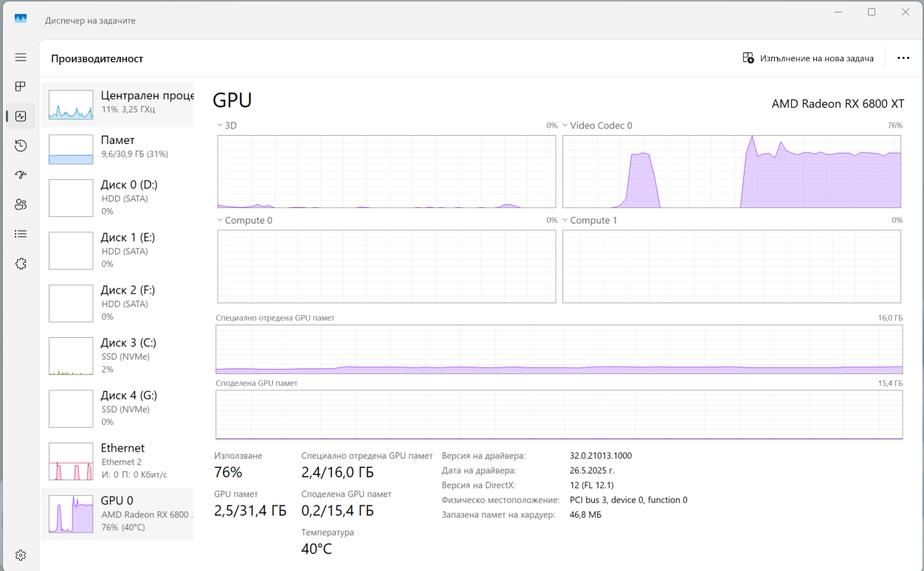Minimize the Task Manager window
This screenshot has height=571, width=924.
(838, 12)
